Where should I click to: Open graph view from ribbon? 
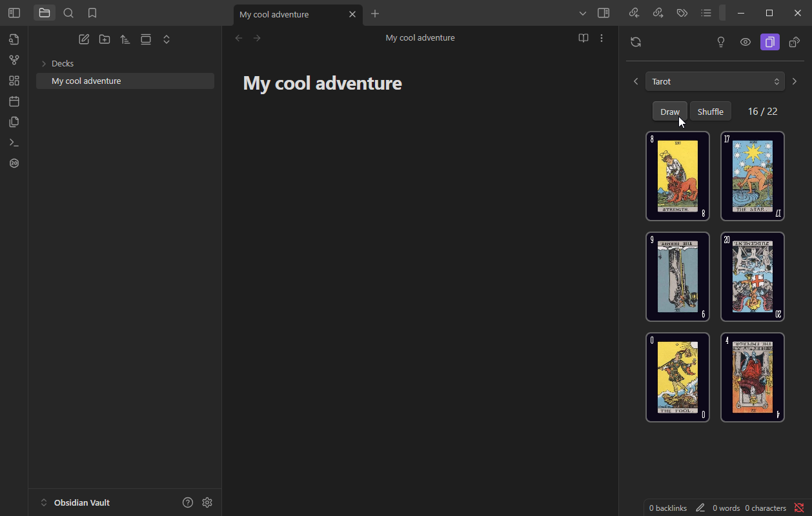click(14, 60)
